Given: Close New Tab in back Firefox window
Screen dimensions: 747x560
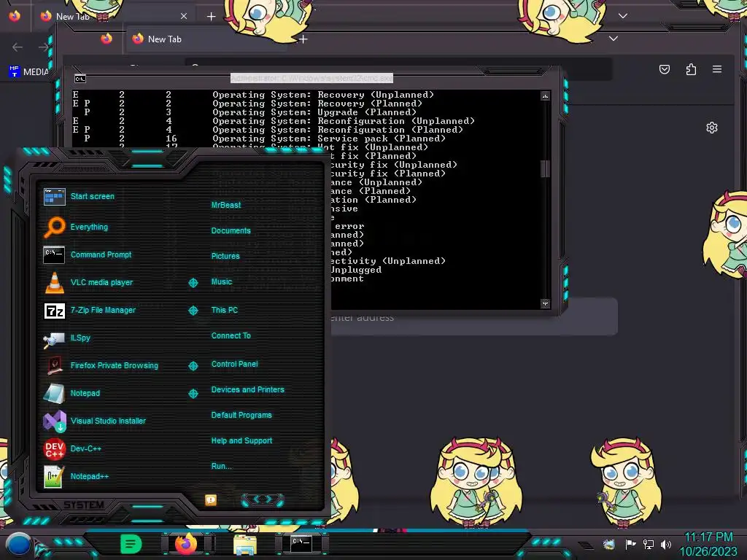Looking at the screenshot, I should [184, 16].
